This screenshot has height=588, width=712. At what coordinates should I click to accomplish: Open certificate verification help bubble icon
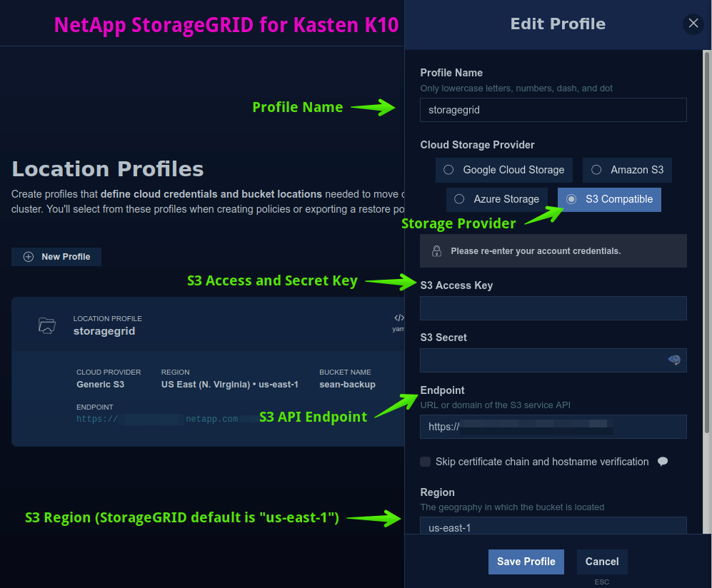tap(663, 462)
